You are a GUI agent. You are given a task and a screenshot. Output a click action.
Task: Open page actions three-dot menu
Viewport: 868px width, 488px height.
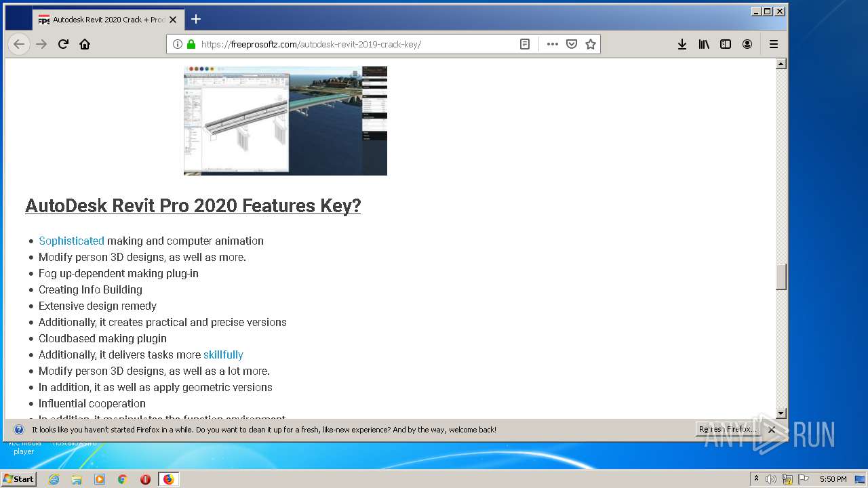tap(553, 44)
